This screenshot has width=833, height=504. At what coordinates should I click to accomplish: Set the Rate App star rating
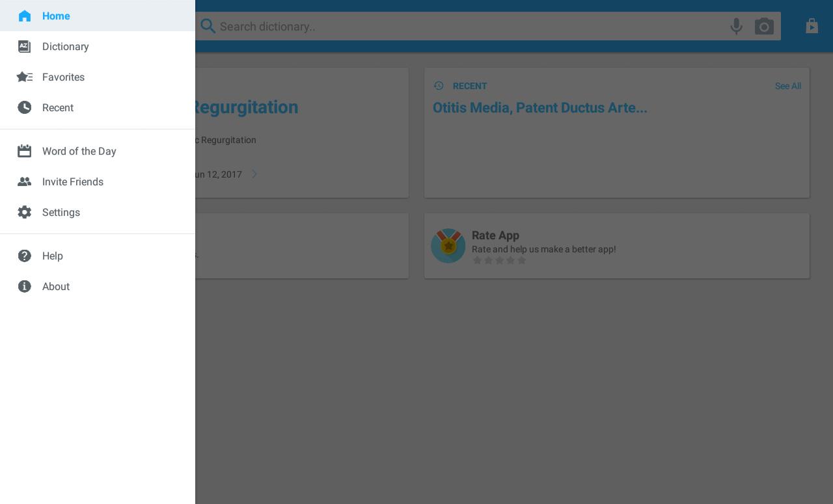(x=499, y=260)
